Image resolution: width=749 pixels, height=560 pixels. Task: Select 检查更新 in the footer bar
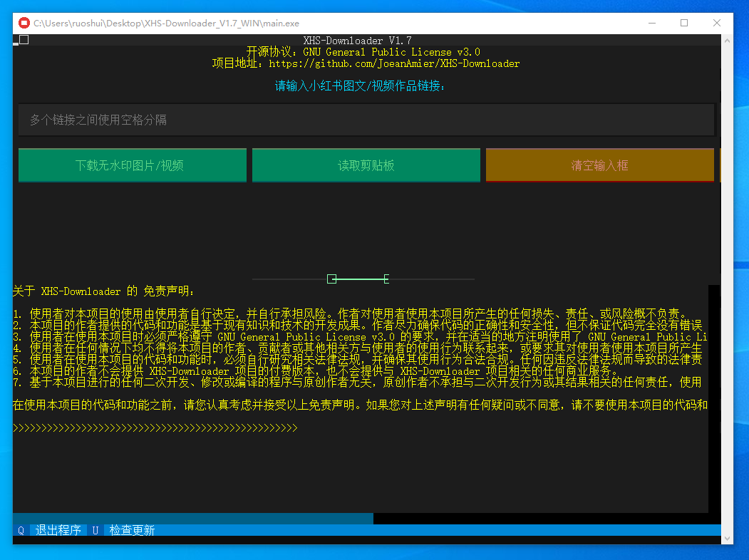pos(132,530)
